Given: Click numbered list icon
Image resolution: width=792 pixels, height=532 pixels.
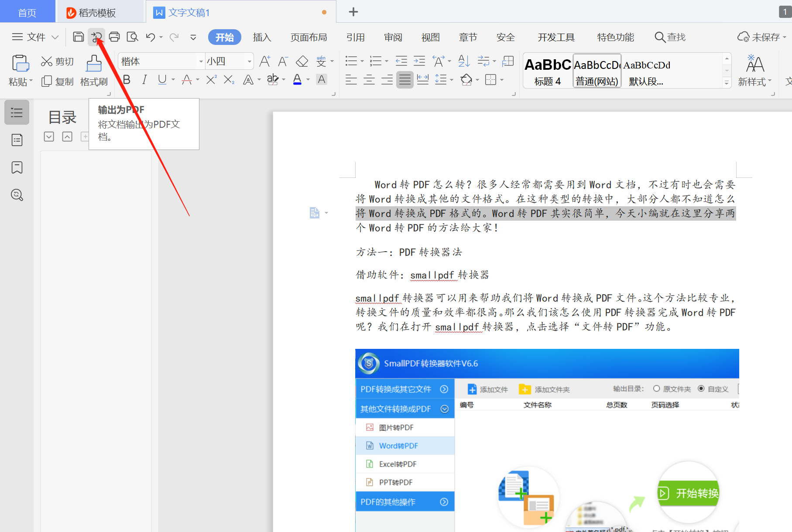Looking at the screenshot, I should [x=376, y=61].
